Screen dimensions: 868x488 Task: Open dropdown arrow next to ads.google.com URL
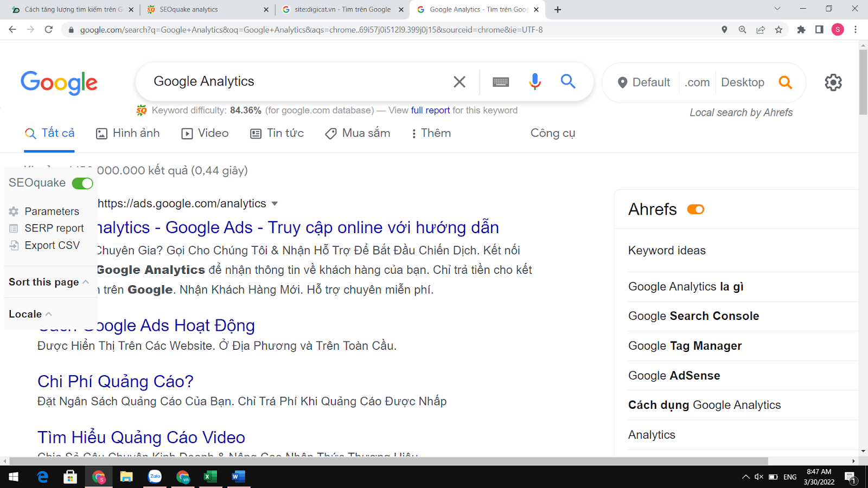275,204
